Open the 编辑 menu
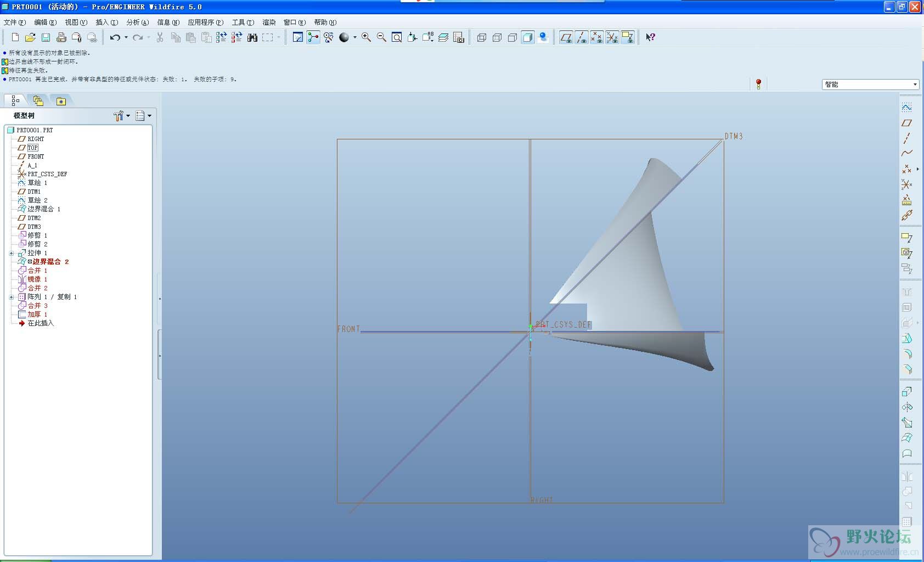This screenshot has width=924, height=562. [x=45, y=23]
